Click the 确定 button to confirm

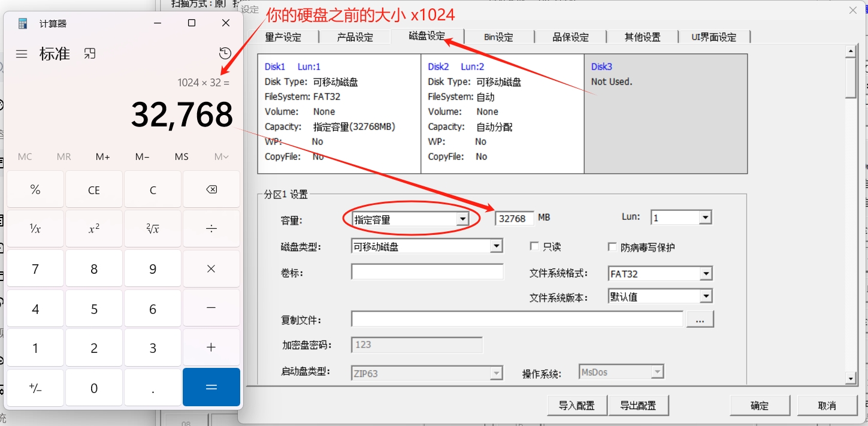(759, 405)
